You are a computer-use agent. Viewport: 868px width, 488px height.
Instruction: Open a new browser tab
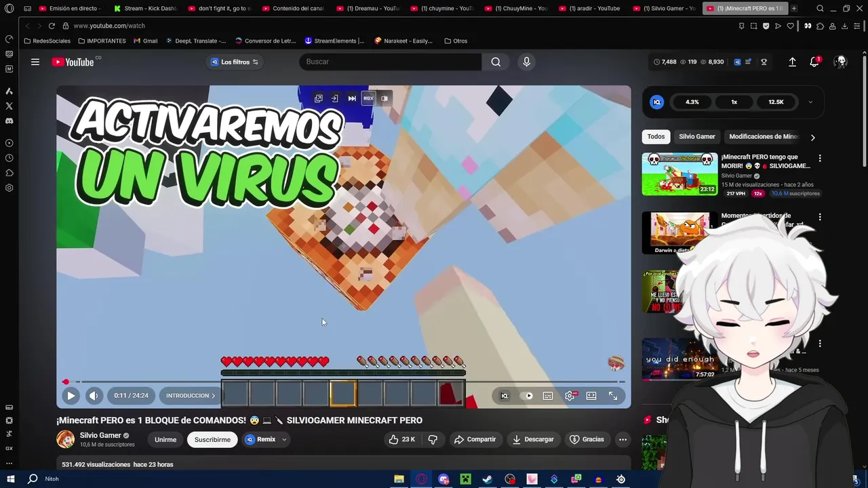(794, 8)
